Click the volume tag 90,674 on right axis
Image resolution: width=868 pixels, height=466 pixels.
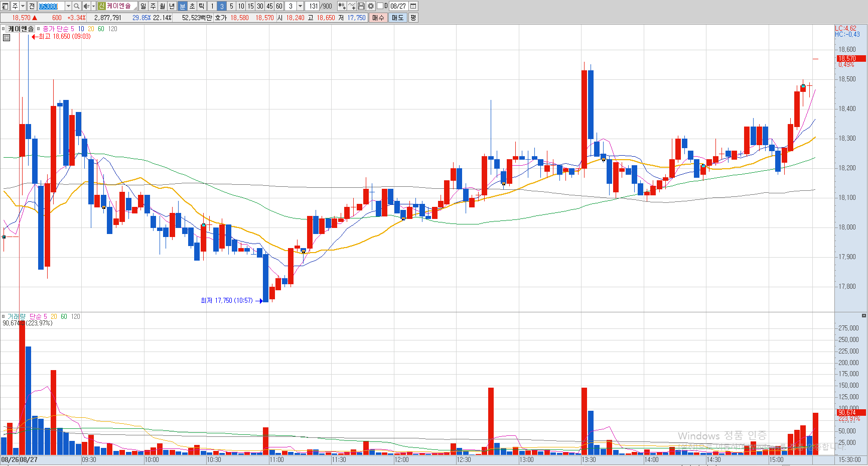pyautogui.click(x=851, y=413)
